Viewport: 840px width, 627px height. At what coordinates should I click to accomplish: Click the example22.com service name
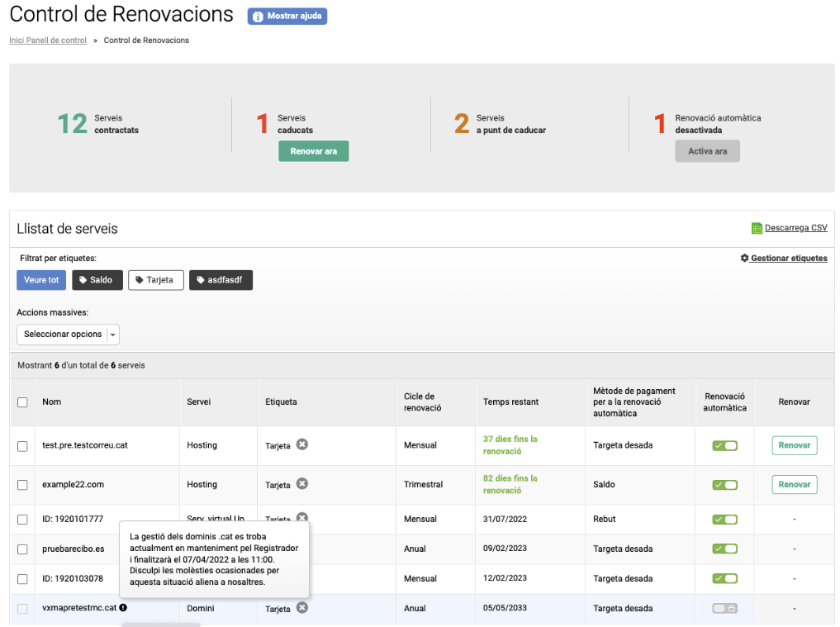point(74,484)
